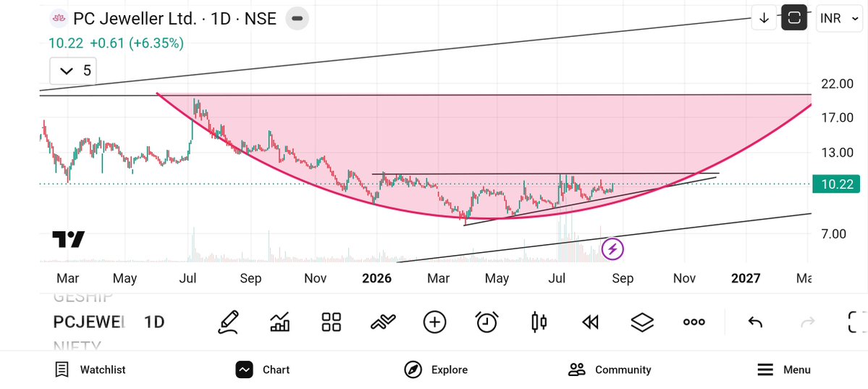
Task: Click the 10.22 current price label
Action: coord(836,185)
